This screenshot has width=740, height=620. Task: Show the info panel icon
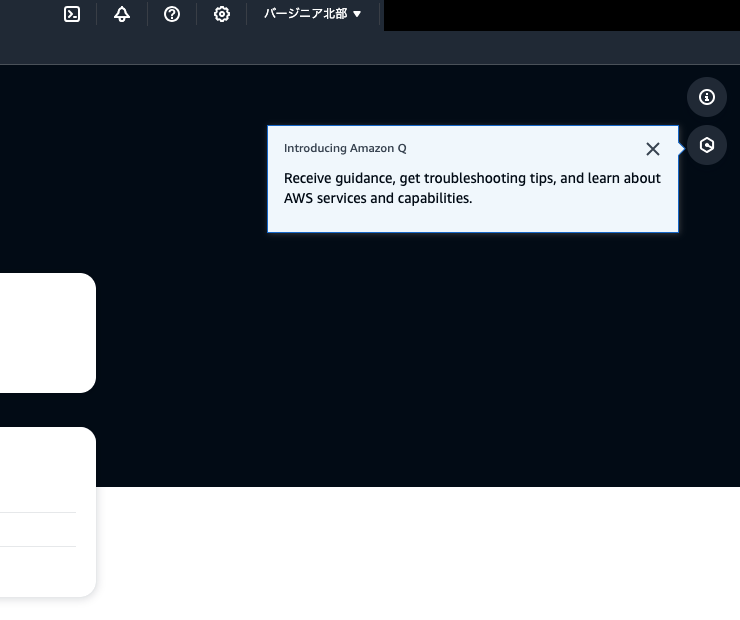point(707,97)
